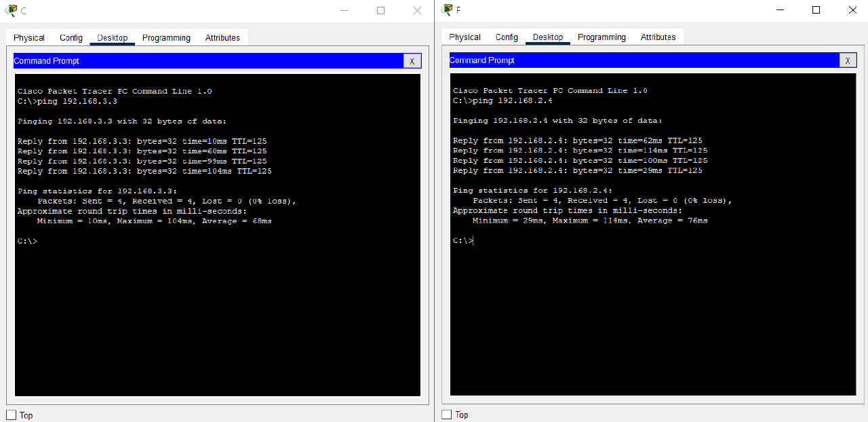This screenshot has height=422, width=868.
Task: Focus the terminal prompt line in C window
Action: pyautogui.click(x=28, y=241)
